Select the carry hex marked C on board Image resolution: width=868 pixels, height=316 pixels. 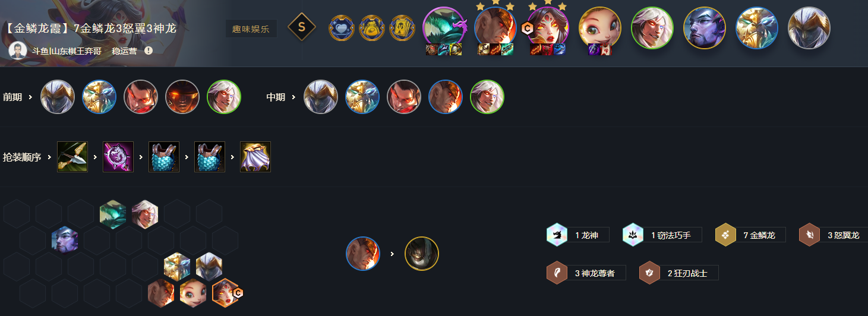click(226, 292)
